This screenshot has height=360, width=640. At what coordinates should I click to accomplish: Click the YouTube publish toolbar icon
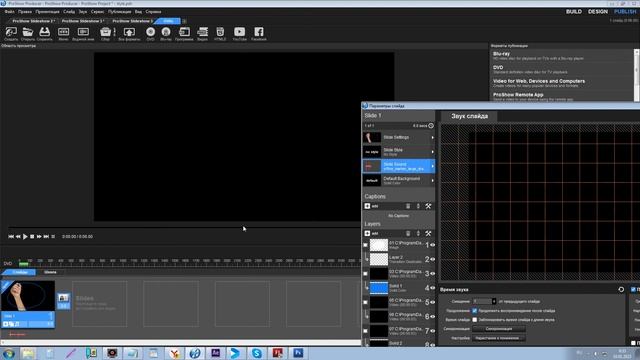(x=240, y=32)
